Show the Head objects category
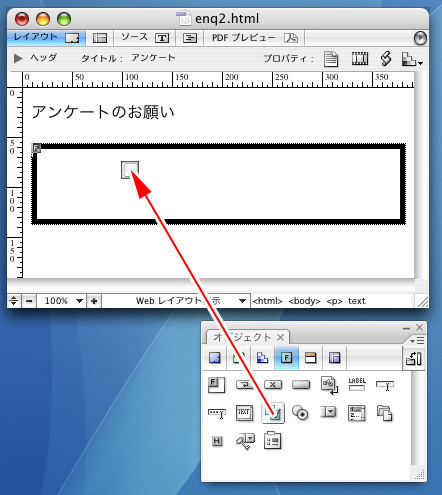 coord(311,358)
